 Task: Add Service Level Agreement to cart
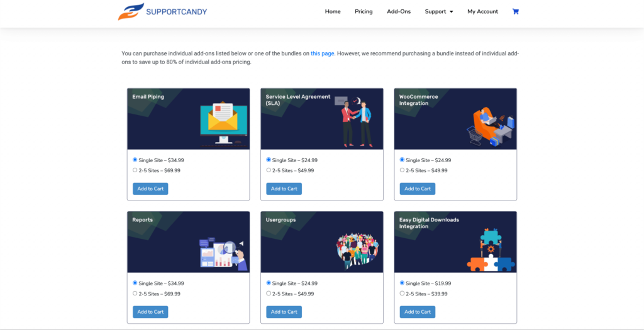tap(284, 189)
